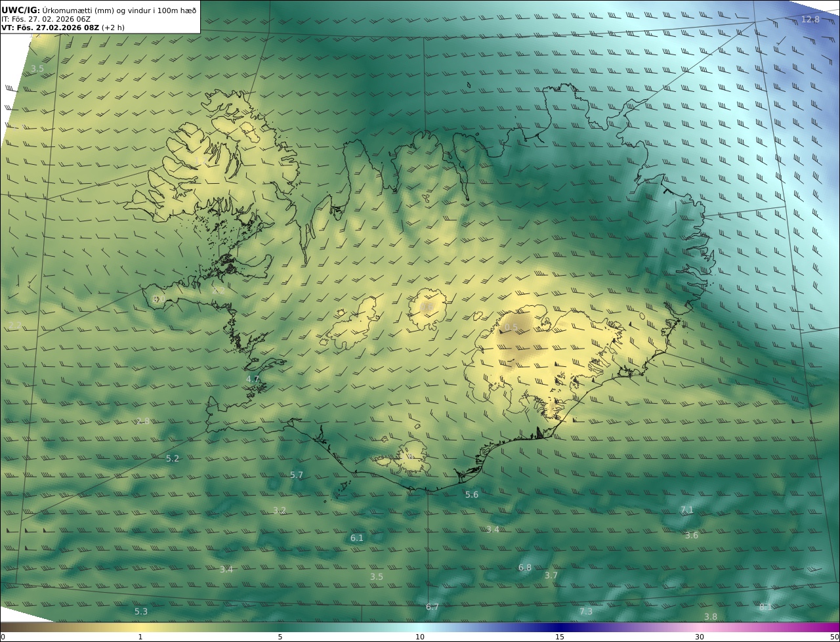
Task: Click the 5.7 value label
Action: point(297,475)
